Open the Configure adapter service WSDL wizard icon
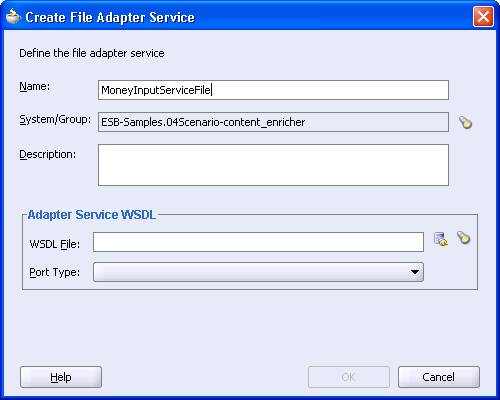Viewport: 500px width, 400px height. pyautogui.click(x=441, y=239)
